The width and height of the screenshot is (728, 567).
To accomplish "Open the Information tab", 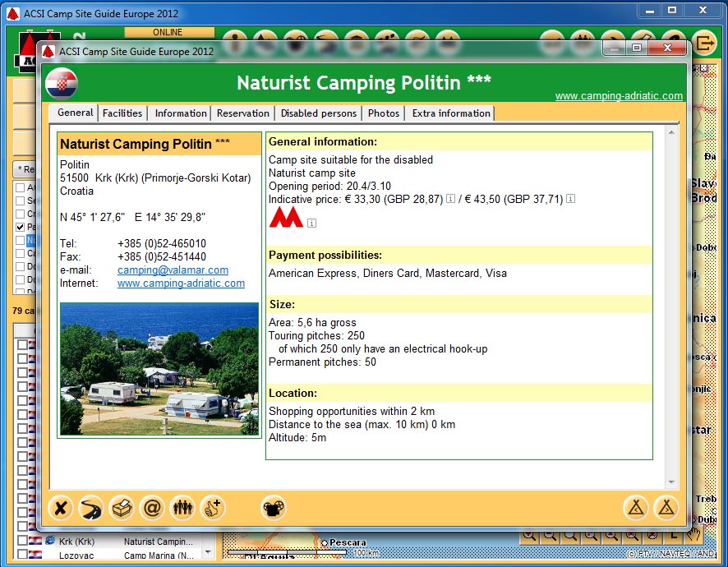I will 181,113.
